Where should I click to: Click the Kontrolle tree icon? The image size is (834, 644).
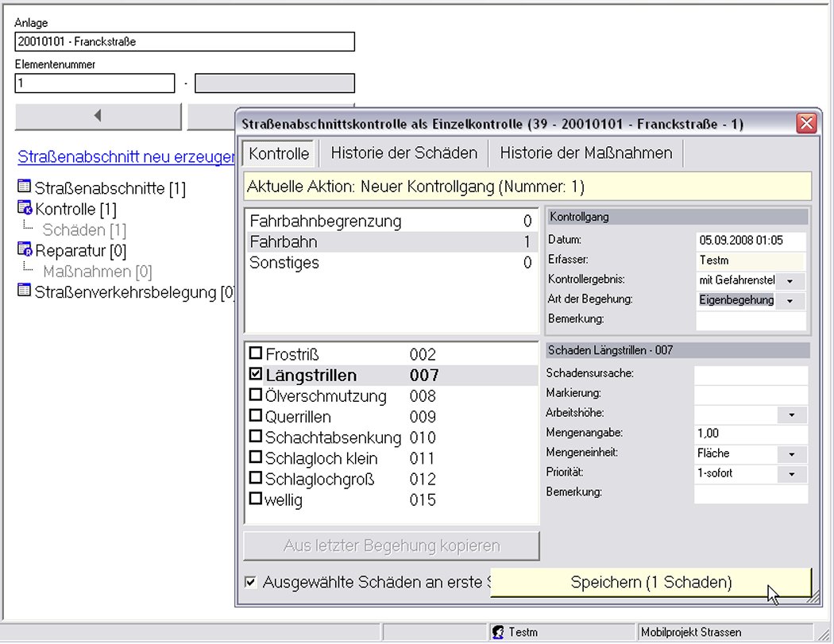click(x=24, y=210)
